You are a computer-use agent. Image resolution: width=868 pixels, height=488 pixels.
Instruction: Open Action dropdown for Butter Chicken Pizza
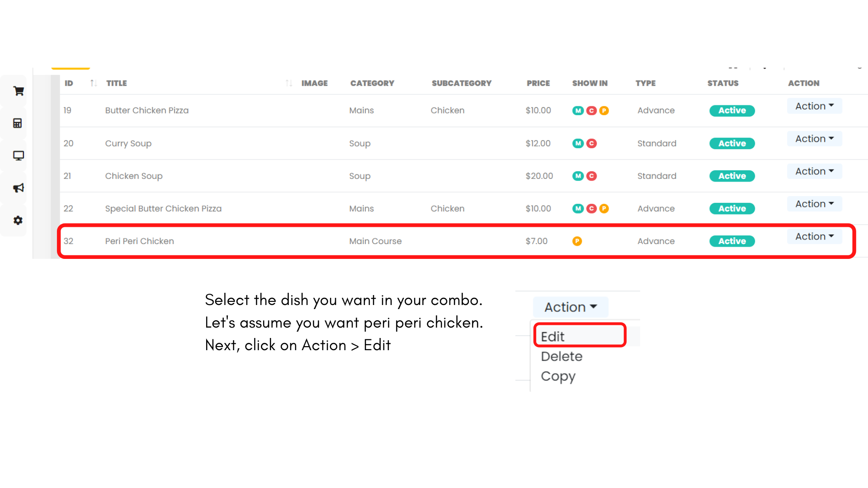[814, 106]
